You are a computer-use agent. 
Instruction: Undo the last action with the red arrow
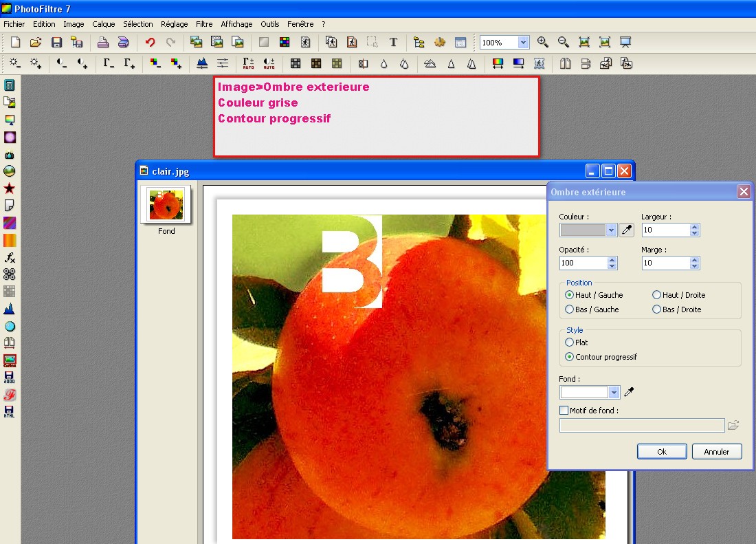coord(151,43)
